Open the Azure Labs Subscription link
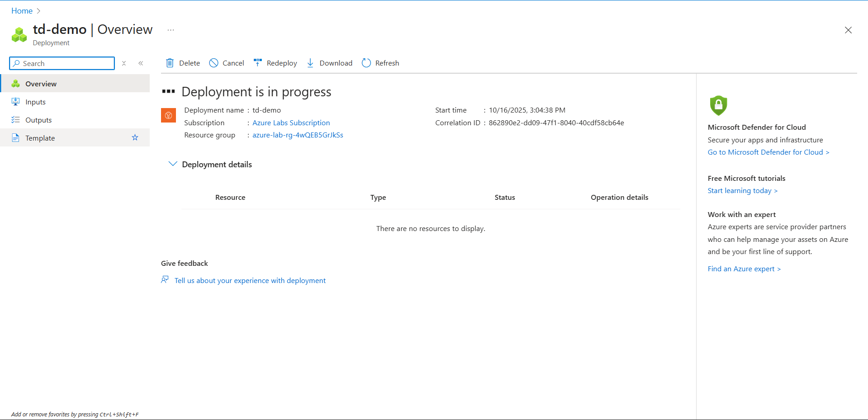868x420 pixels. click(291, 123)
